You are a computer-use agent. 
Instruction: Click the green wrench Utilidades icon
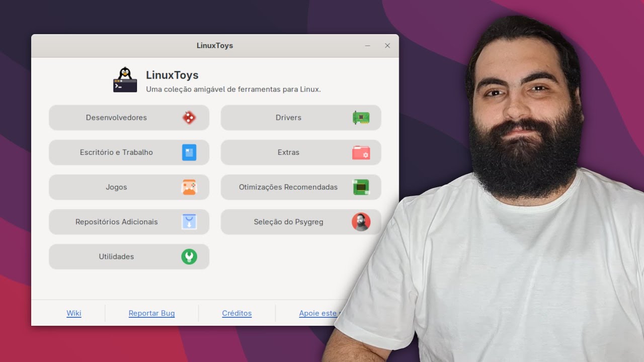189,256
